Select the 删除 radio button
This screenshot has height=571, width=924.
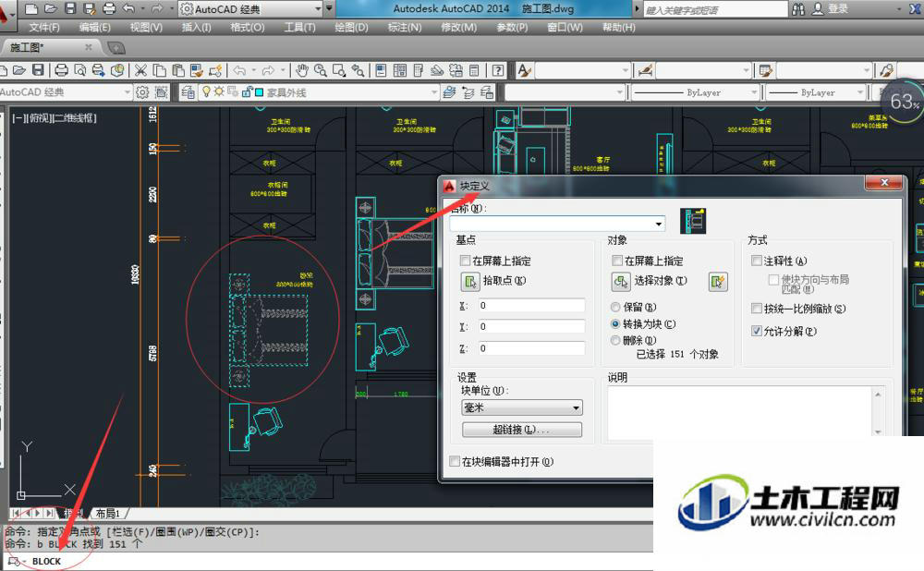pos(615,340)
